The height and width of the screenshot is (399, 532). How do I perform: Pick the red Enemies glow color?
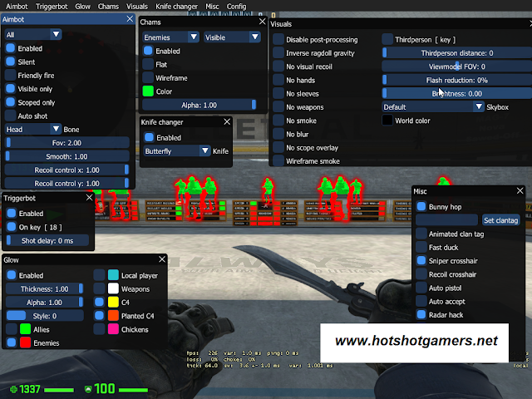click(26, 342)
